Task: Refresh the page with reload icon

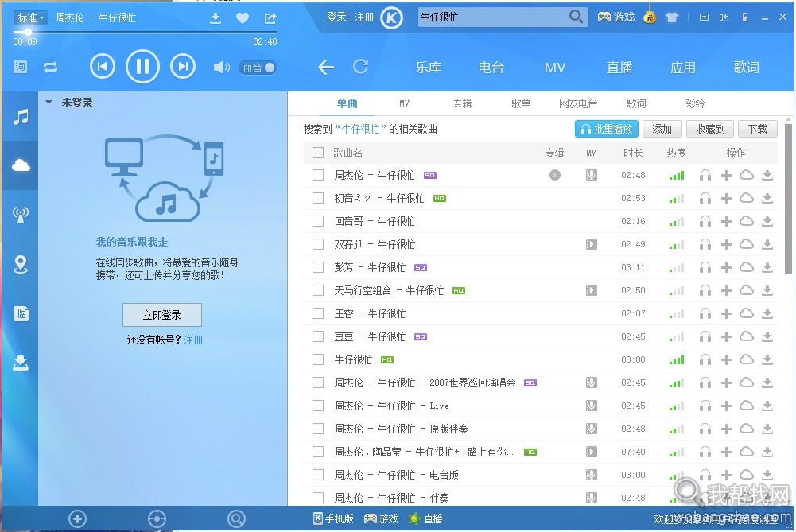Action: click(x=361, y=67)
